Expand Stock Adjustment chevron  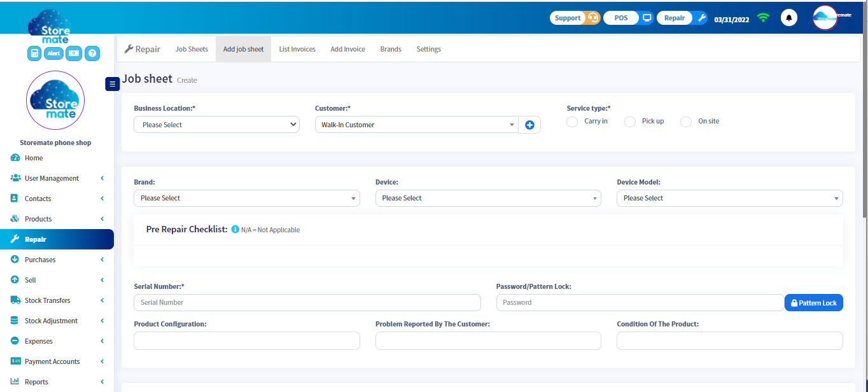pos(102,321)
